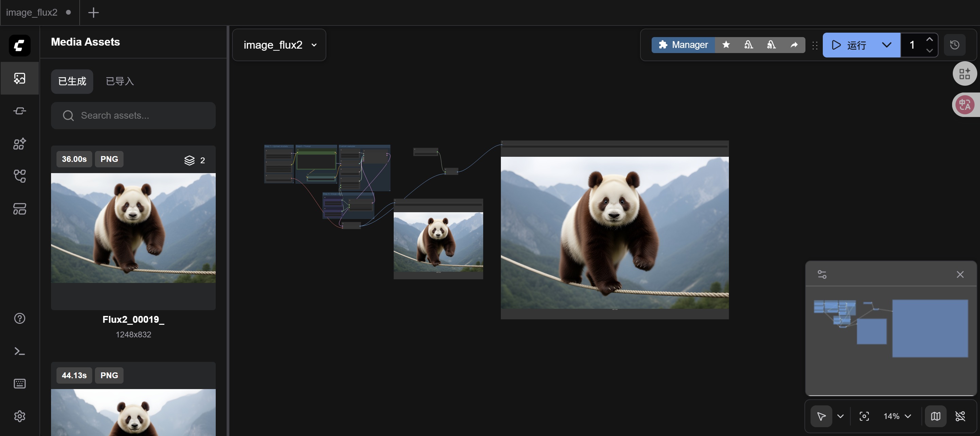Open the workflows tree sidebar icon
The width and height of the screenshot is (980, 436).
(x=19, y=177)
